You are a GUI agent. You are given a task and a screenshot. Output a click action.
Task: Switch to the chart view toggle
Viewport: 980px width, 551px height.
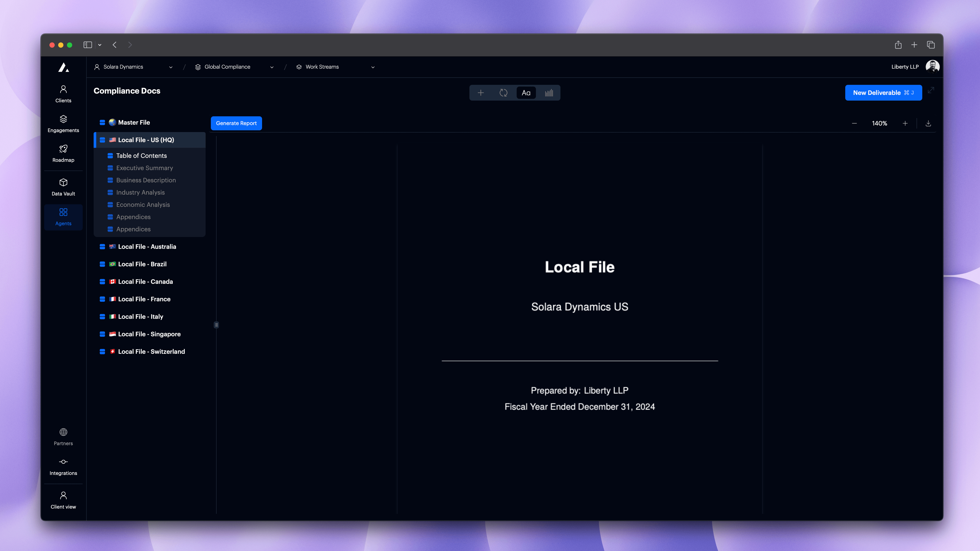click(549, 92)
